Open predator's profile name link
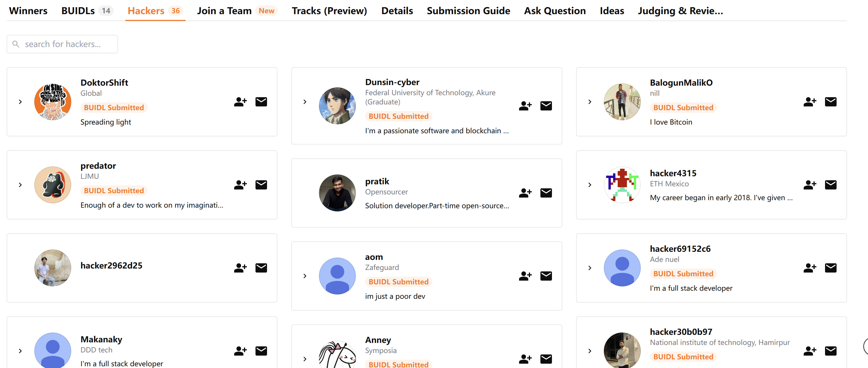Image resolution: width=868 pixels, height=368 pixels. point(98,166)
